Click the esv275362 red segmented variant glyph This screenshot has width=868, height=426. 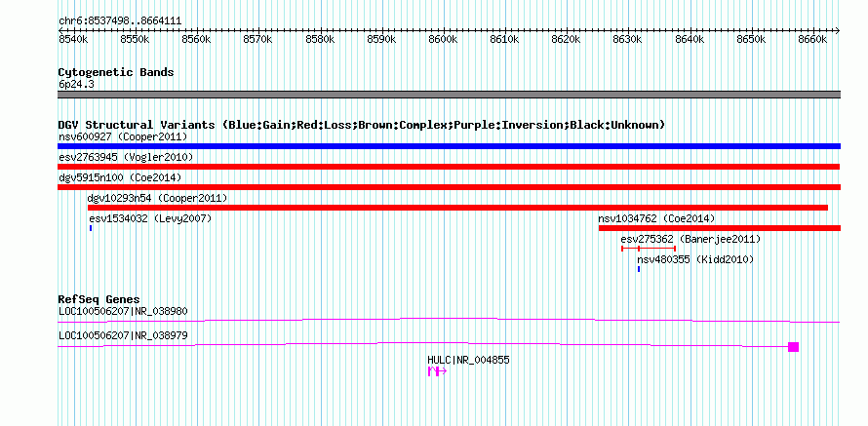click(649, 249)
